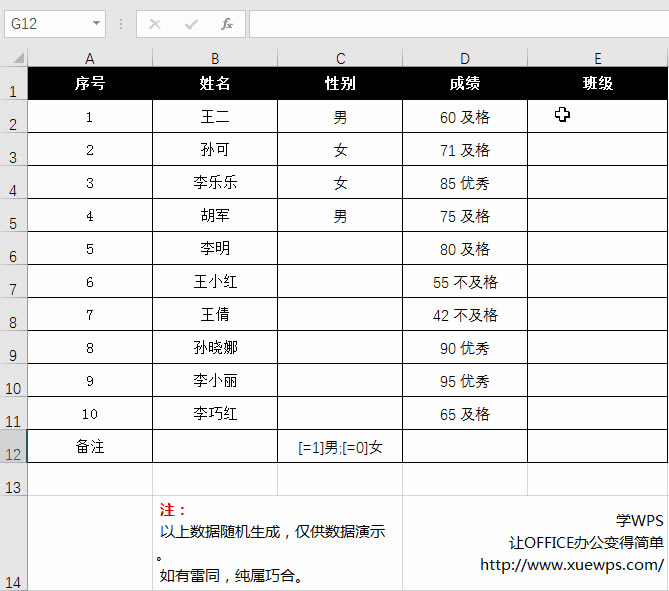The width and height of the screenshot is (669, 591).
Task: Click the formula bar resize dots handle
Action: click(121, 24)
